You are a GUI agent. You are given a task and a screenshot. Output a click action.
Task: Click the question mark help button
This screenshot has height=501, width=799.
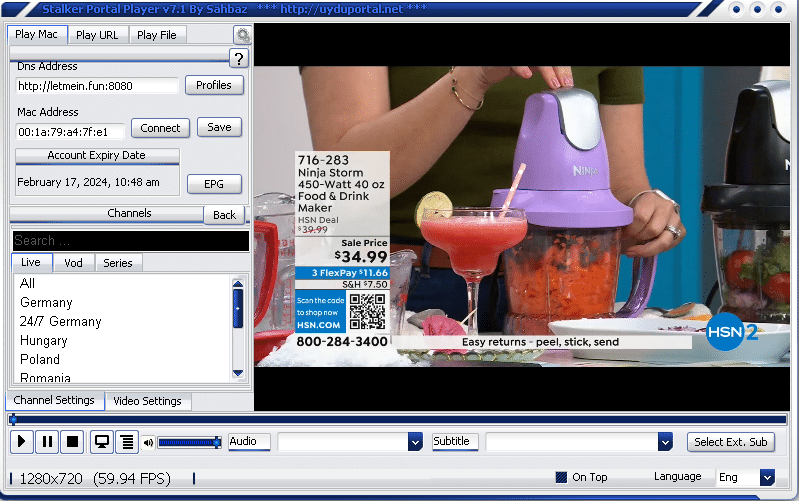pyautogui.click(x=238, y=59)
